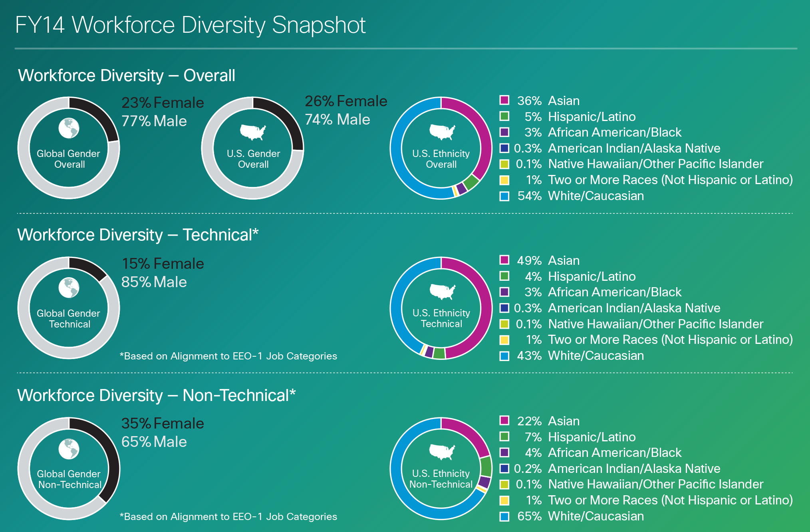This screenshot has height=532, width=810.
Task: Click the U.S. Ethnicity Technical chart label
Action: point(441,318)
